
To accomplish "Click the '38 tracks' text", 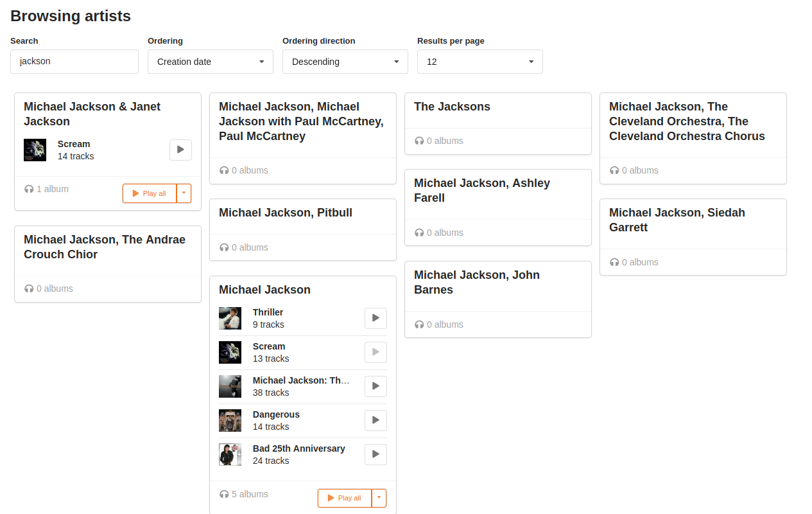I will click(x=271, y=393).
